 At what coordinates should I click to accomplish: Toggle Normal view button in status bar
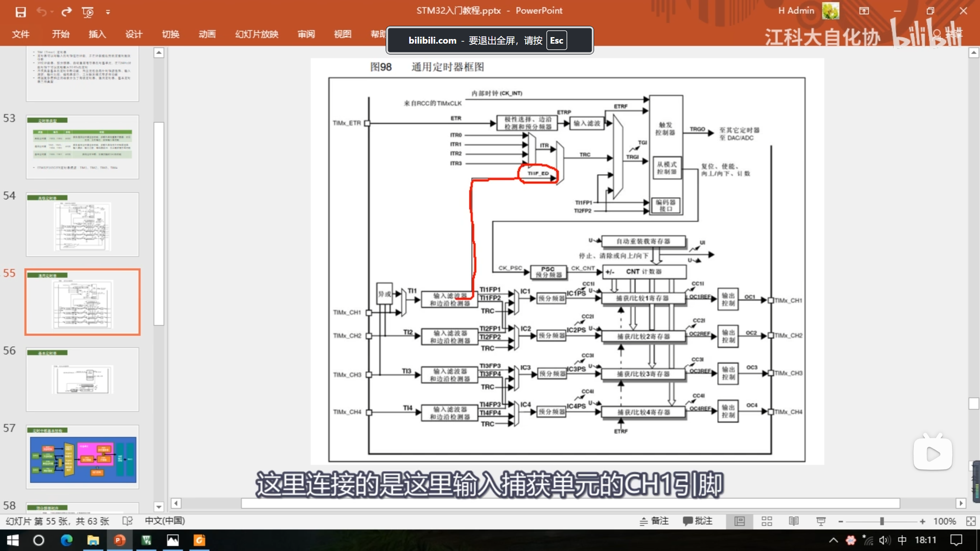pos(740,521)
